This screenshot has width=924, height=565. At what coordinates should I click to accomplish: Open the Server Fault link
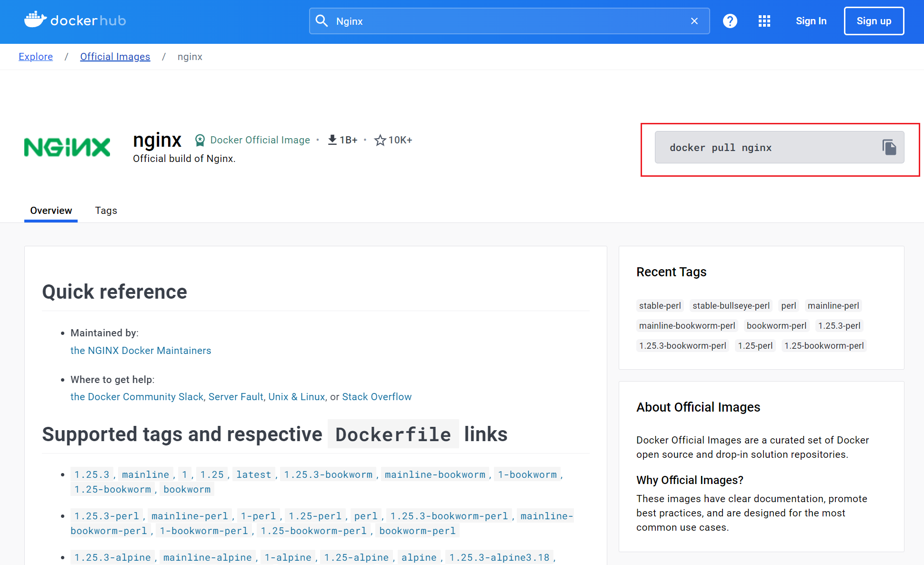pyautogui.click(x=236, y=397)
